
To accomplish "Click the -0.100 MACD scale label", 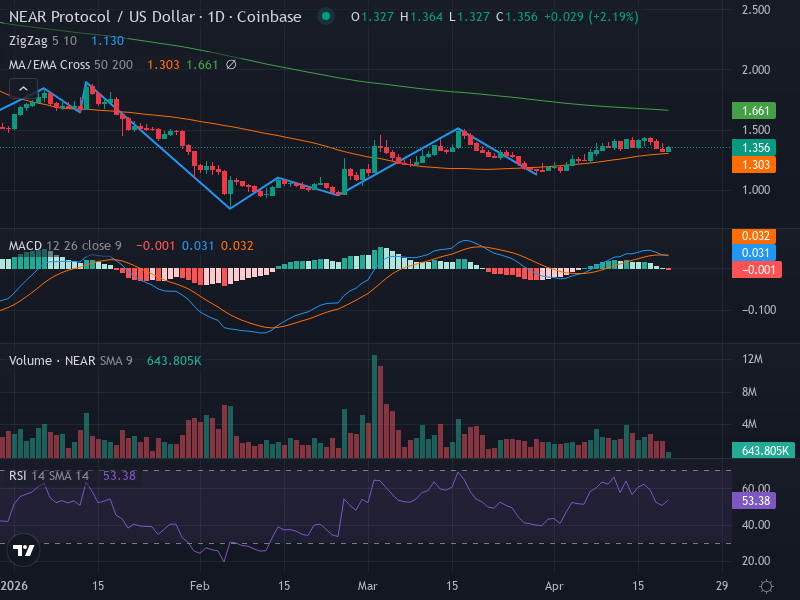I will tap(759, 310).
